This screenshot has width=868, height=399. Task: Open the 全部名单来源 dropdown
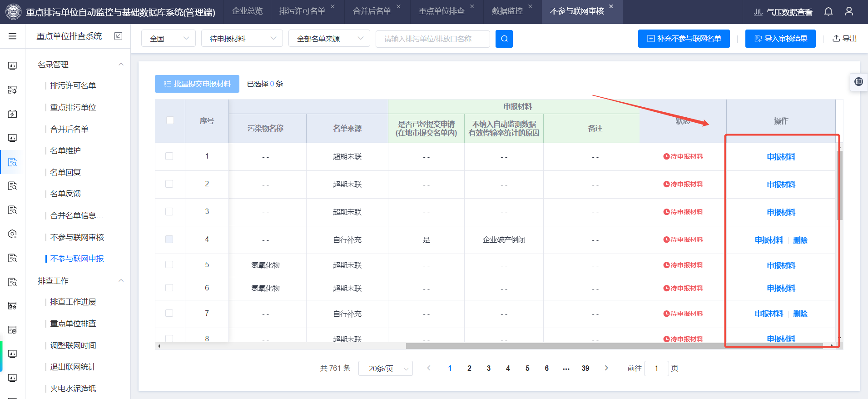pos(329,39)
